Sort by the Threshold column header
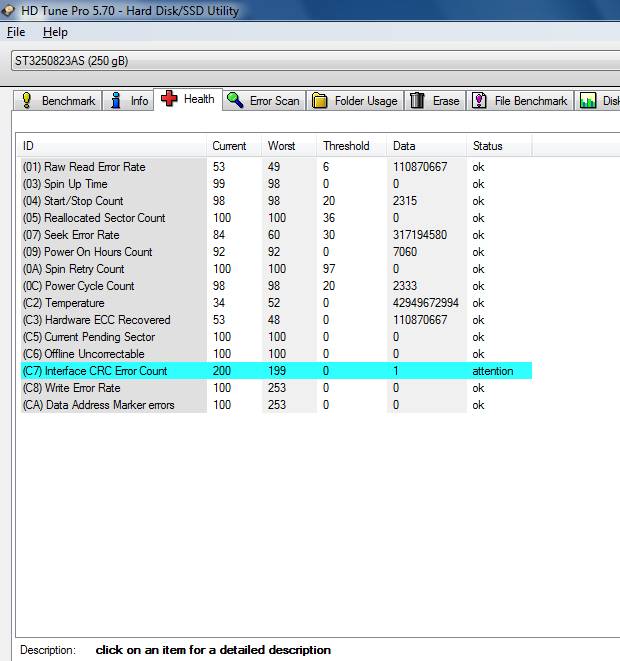The width and height of the screenshot is (620, 661). 351,146
